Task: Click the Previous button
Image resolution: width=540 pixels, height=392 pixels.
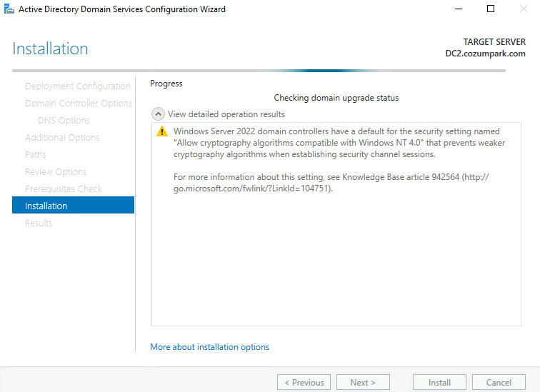Action: tap(304, 383)
